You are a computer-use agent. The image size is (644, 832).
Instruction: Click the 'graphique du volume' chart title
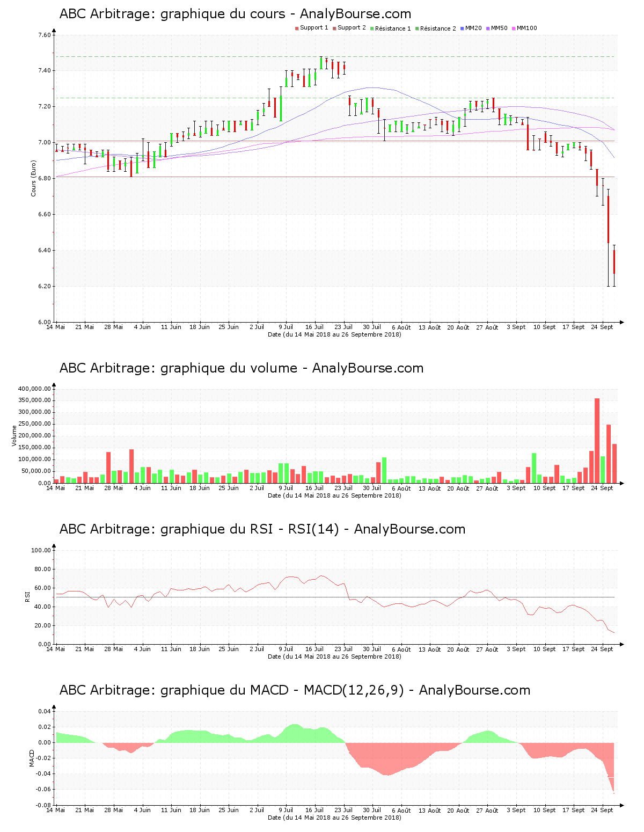coord(241,368)
